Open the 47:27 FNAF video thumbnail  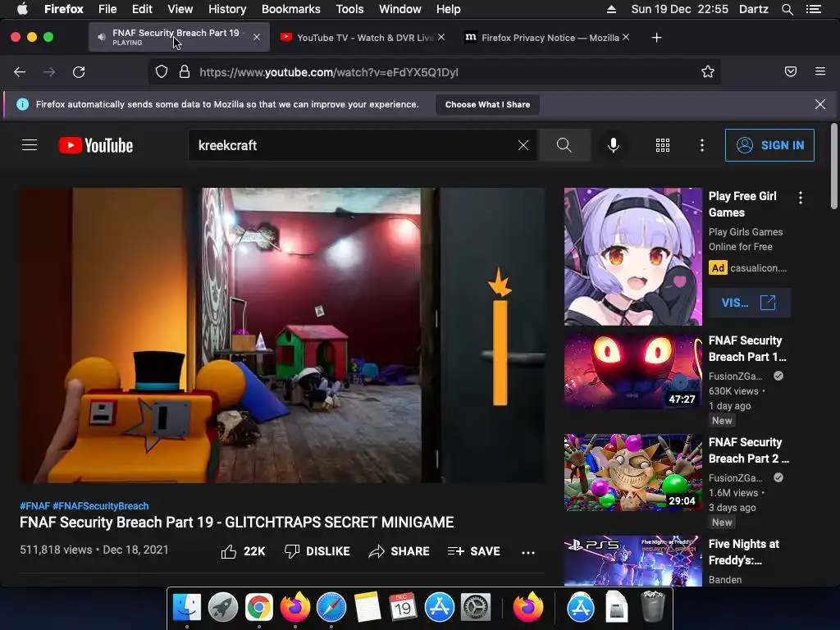[x=632, y=371]
